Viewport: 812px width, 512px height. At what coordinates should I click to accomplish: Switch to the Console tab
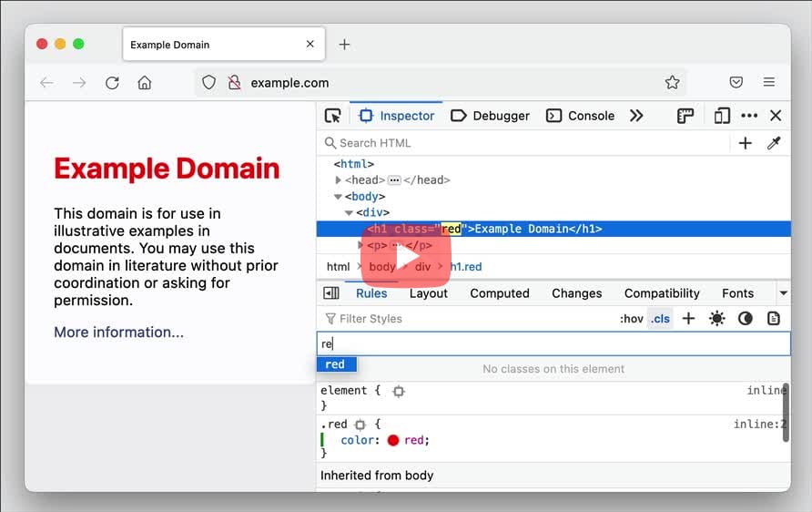point(581,116)
